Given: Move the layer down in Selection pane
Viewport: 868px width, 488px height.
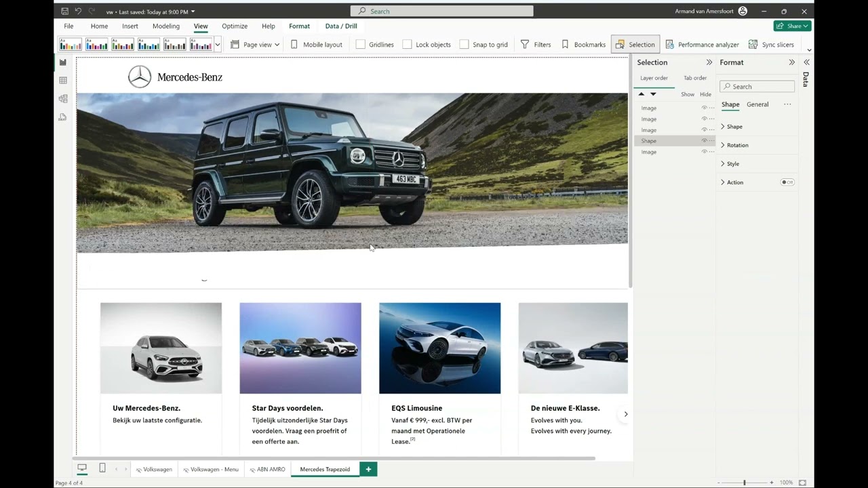Looking at the screenshot, I should click(x=653, y=94).
